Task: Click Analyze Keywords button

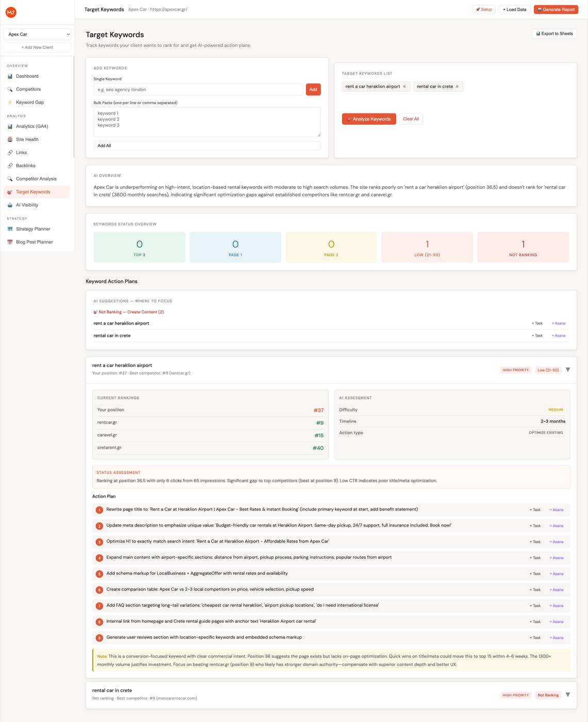Action: (369, 119)
